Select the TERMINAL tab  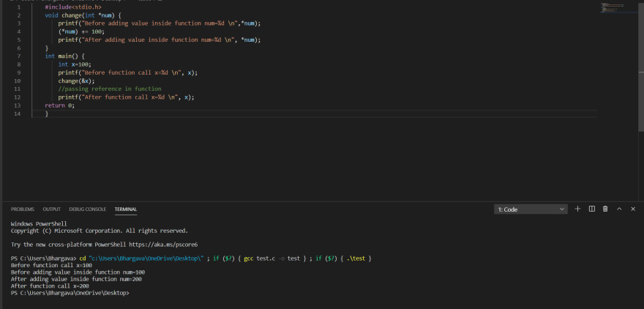pos(126,209)
